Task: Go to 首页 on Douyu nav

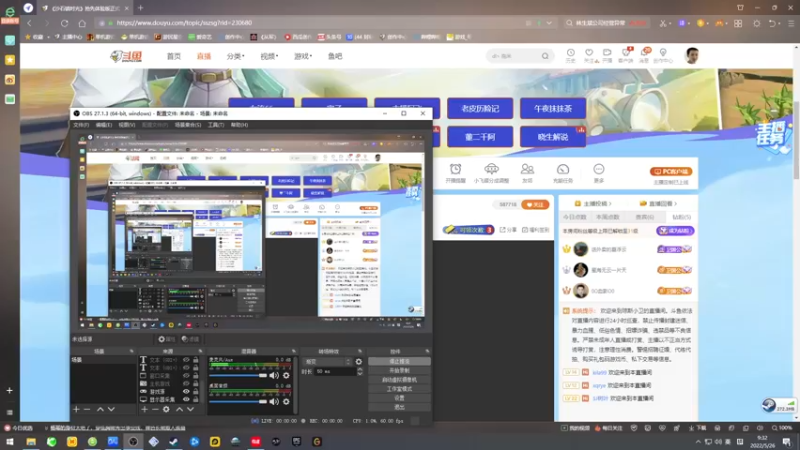Action: click(173, 56)
